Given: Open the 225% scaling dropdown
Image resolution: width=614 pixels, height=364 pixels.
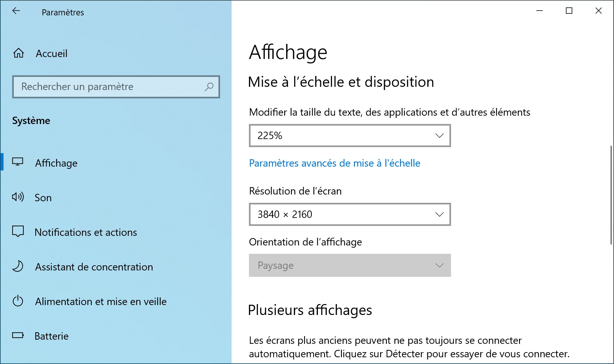Looking at the screenshot, I should pyautogui.click(x=350, y=136).
